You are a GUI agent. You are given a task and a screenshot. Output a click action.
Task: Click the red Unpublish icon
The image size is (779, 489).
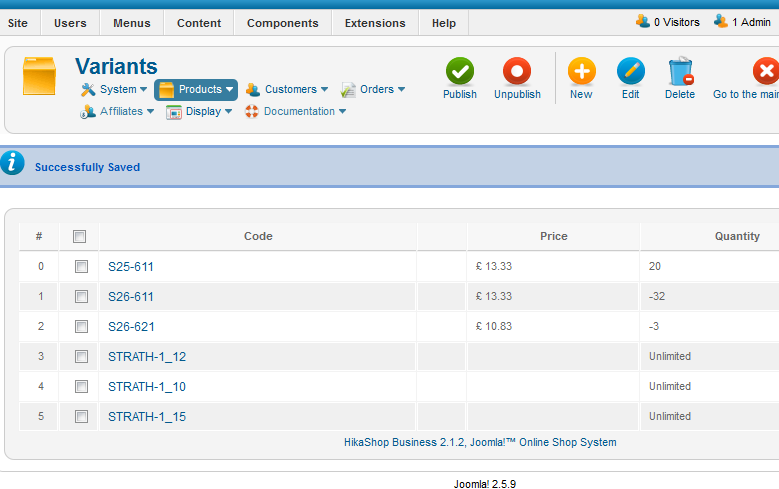pyautogui.click(x=517, y=71)
